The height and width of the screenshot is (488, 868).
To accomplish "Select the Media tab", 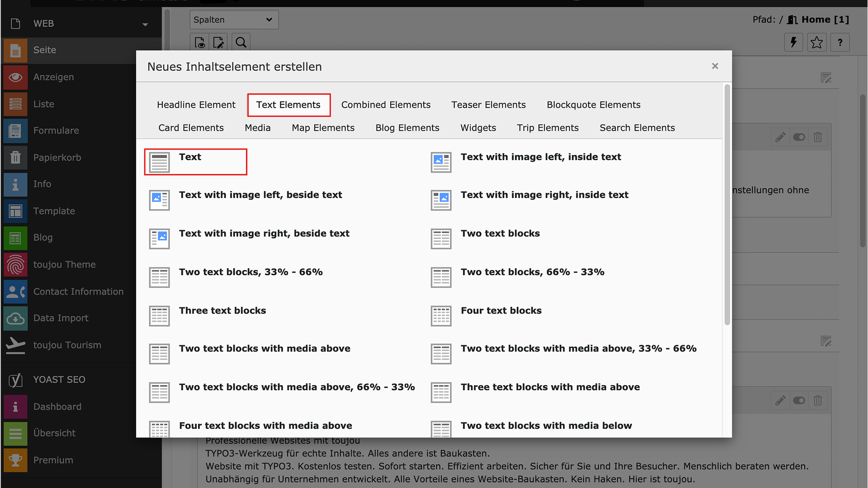I will pyautogui.click(x=257, y=128).
